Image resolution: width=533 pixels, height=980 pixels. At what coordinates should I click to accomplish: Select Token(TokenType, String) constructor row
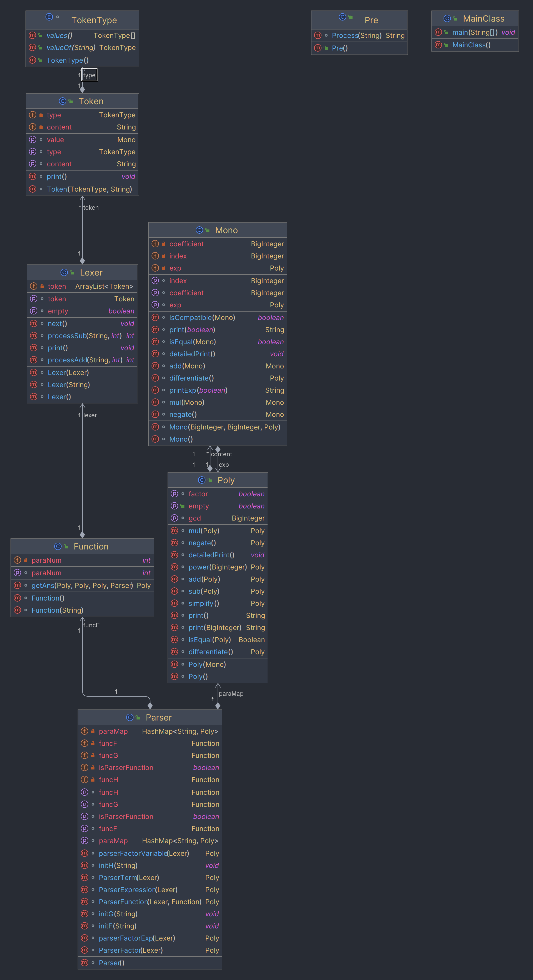point(82,189)
